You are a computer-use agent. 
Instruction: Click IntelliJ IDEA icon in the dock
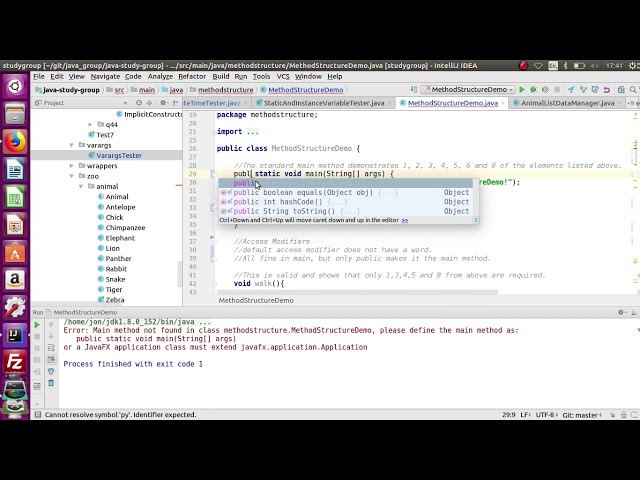coord(15,335)
